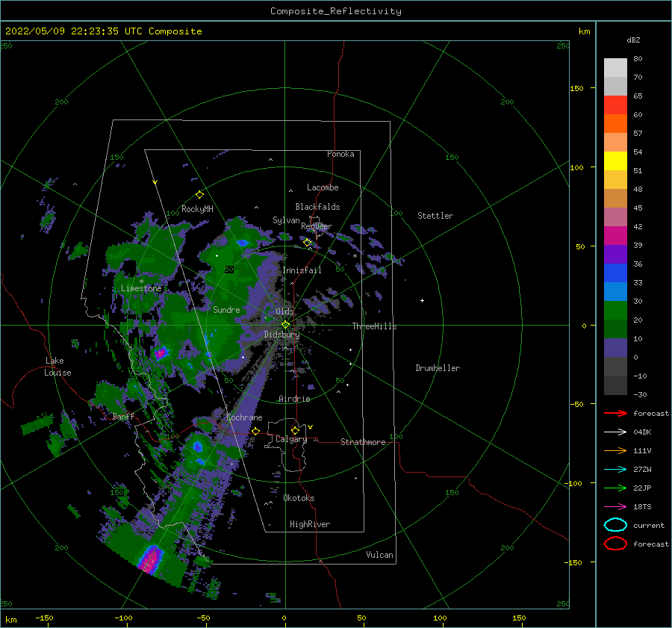672x628 pixels.
Task: Click yellow diamond marker nearest Cochrane
Action: tap(256, 431)
